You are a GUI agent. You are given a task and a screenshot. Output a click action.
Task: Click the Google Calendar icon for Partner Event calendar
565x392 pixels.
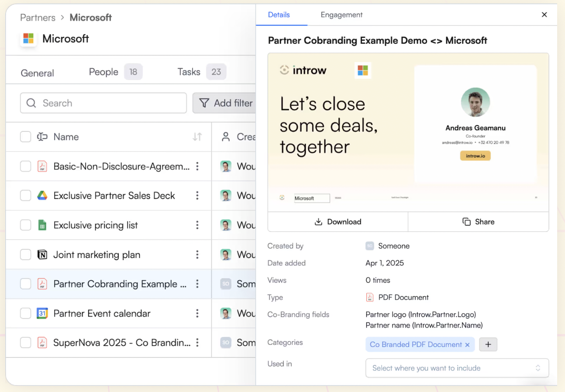click(42, 313)
